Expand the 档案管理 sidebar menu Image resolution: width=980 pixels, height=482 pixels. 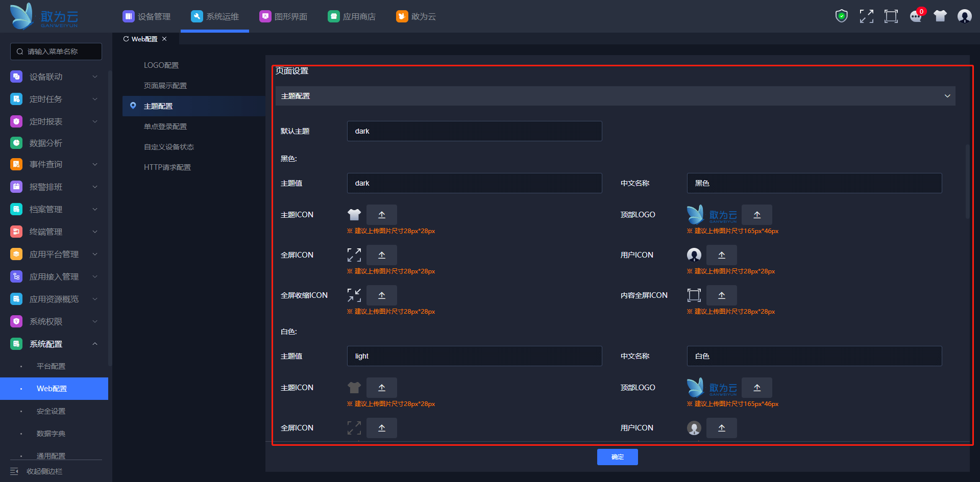[x=54, y=209]
